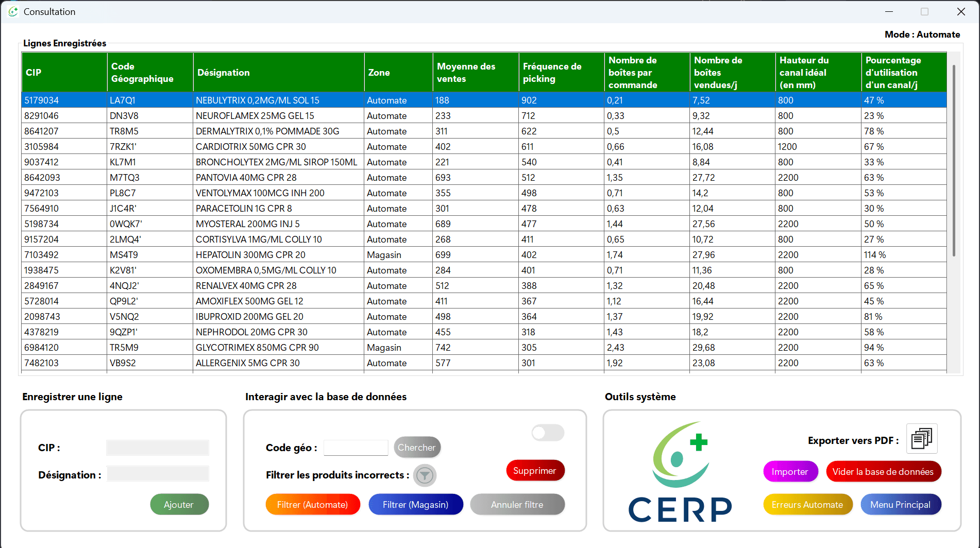Return to Menu Principal
The width and height of the screenshot is (980, 548).
pyautogui.click(x=901, y=504)
